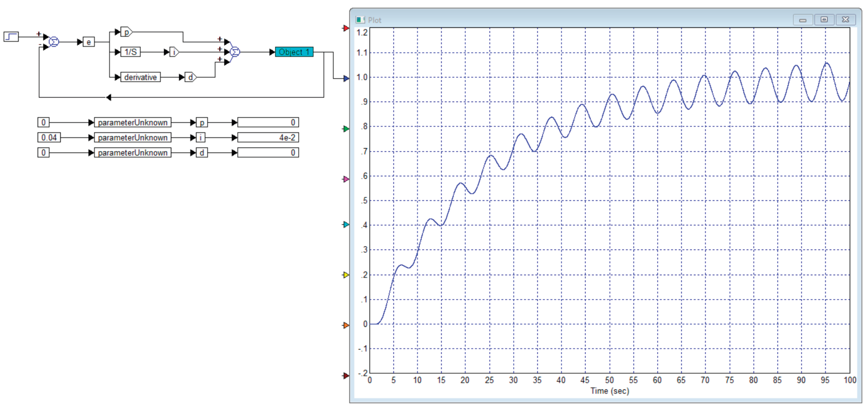
Task: Select the cyan Object 1 block
Action: [294, 52]
